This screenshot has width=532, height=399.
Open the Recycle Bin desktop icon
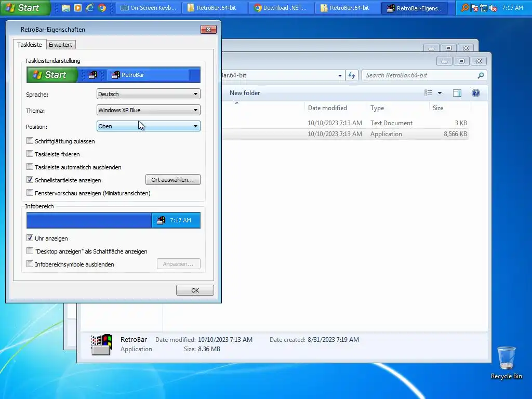[x=506, y=362]
